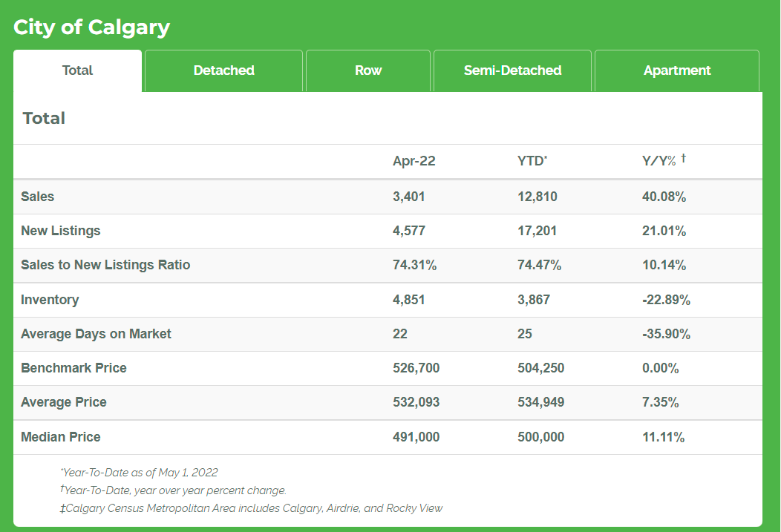Screen dimensions: 781x532
Task: Select the Benchmark Price change 0.00%
Action: coord(661,368)
